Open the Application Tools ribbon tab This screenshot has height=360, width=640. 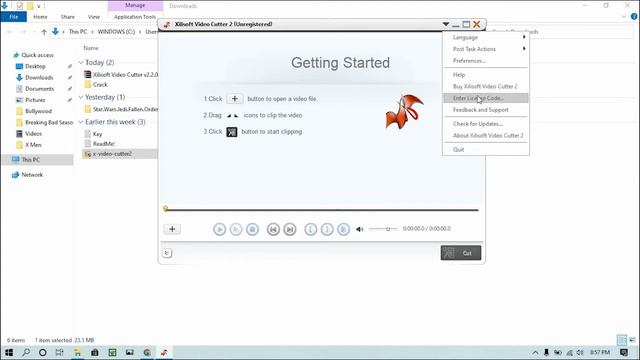(x=135, y=17)
